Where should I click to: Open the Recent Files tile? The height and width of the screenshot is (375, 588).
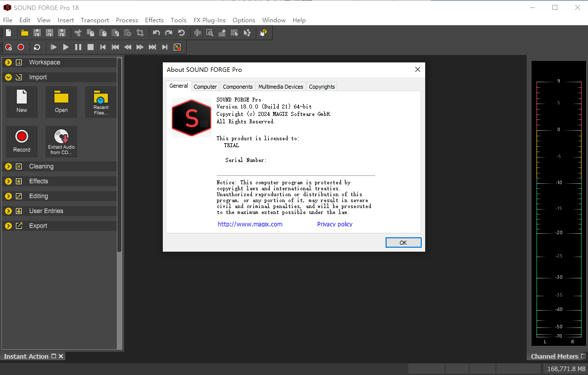pyautogui.click(x=101, y=102)
